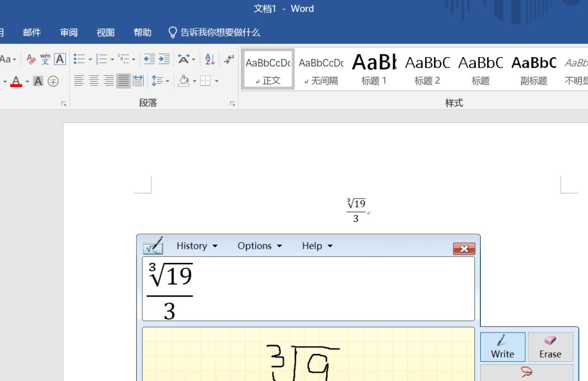Open the Options dropdown menu
The width and height of the screenshot is (588, 381).
click(255, 245)
